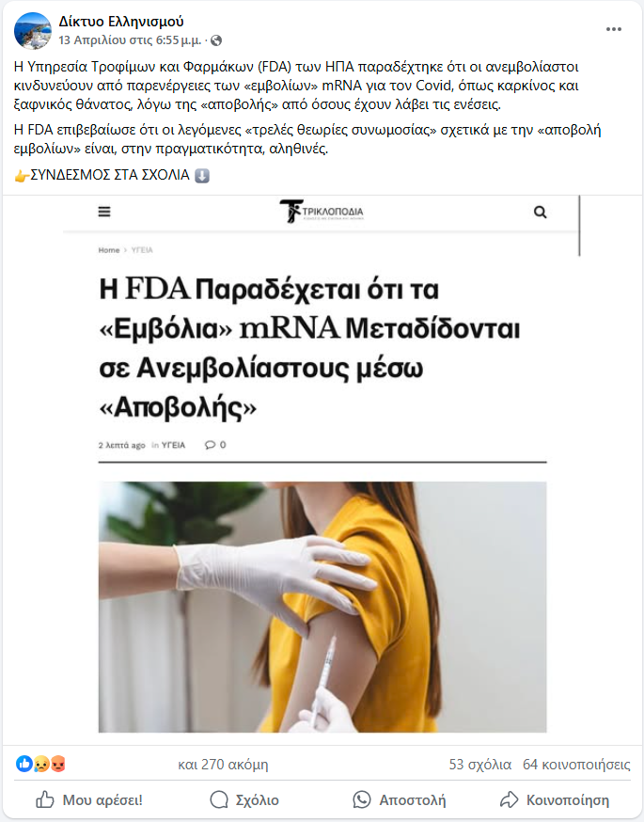644x822 pixels.
Task: Click the Τρικλοποδιά site logo
Action: pos(322,212)
